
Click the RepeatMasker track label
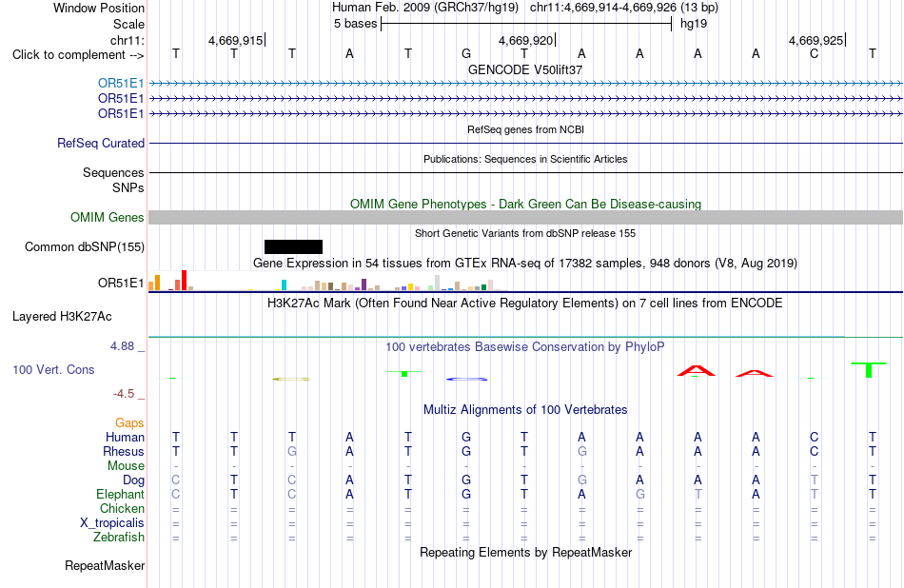click(x=105, y=565)
